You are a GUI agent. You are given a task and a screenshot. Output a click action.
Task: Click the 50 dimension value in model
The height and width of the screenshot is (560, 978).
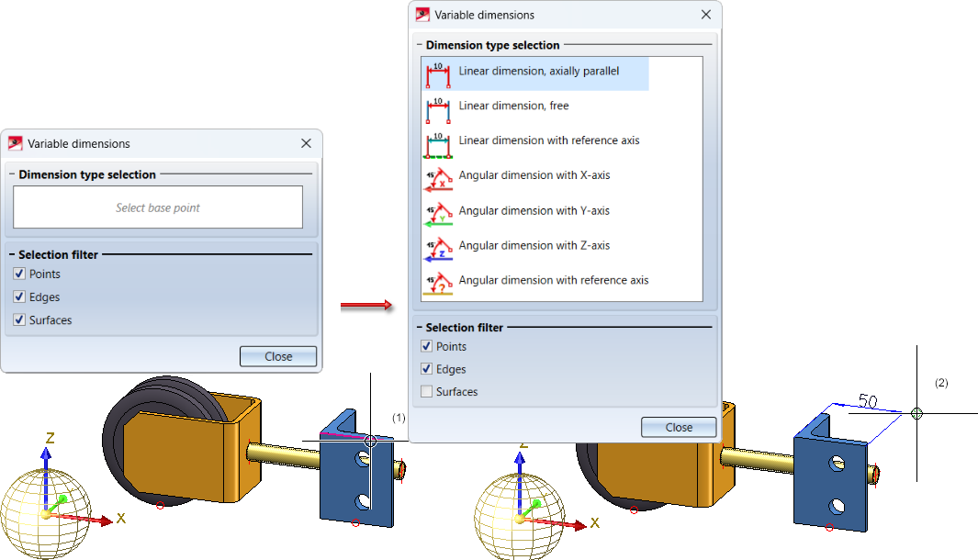(x=868, y=401)
